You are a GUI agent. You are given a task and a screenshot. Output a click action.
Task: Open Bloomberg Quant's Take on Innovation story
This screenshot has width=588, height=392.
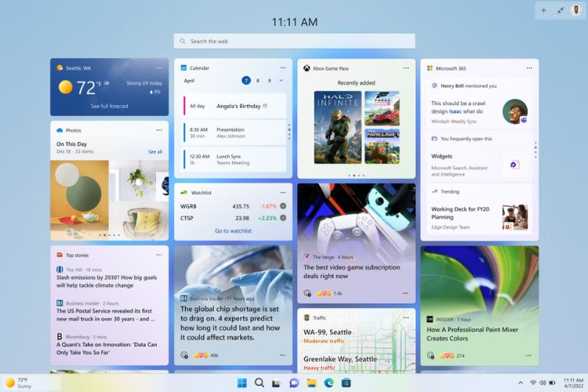coord(107,345)
